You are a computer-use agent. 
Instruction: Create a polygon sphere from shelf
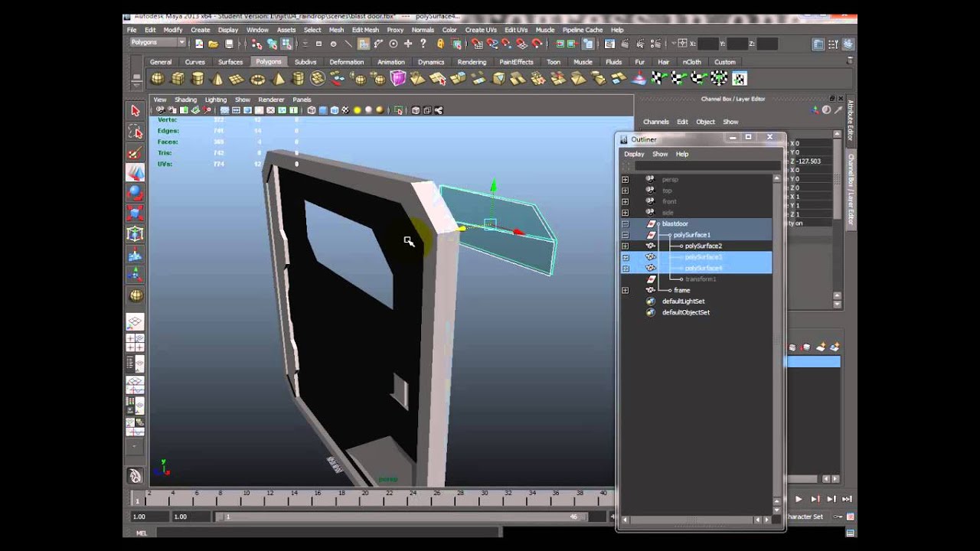158,78
